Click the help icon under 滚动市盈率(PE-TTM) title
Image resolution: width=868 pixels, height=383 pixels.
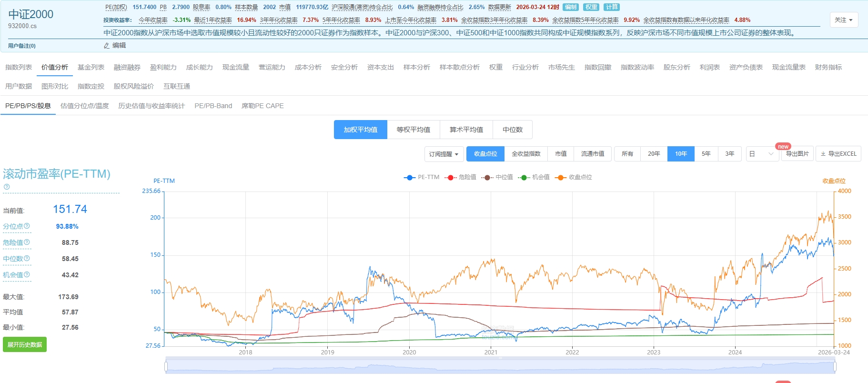[7, 187]
